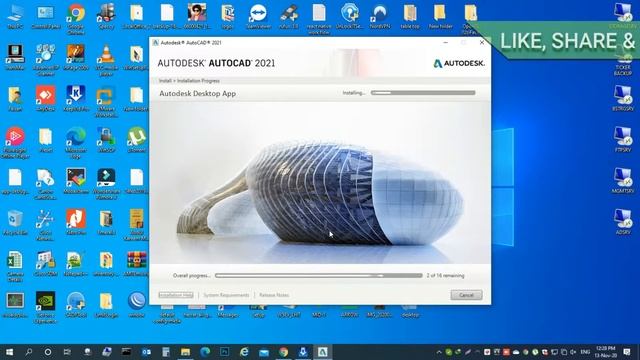Open Outlook from the taskbar

(146, 352)
